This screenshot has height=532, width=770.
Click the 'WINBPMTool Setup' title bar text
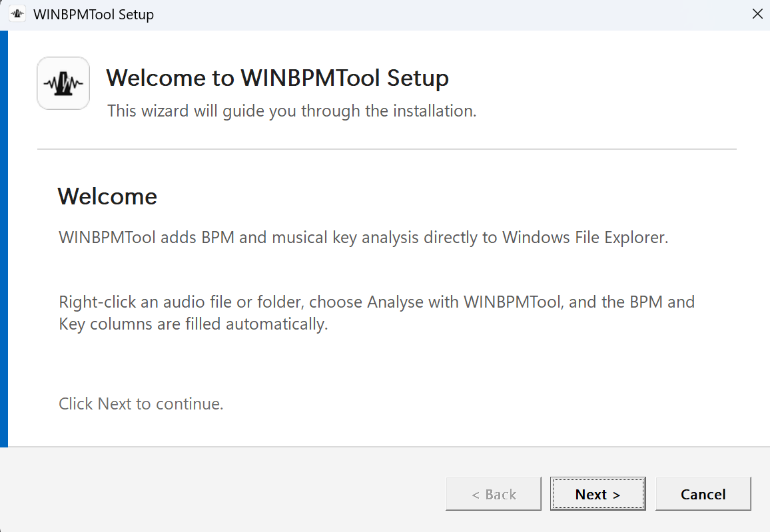94,14
